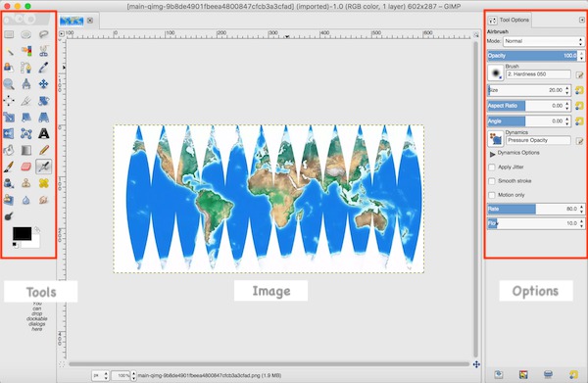Open the Hardness 050 brush selector thumbnail

pos(495,72)
